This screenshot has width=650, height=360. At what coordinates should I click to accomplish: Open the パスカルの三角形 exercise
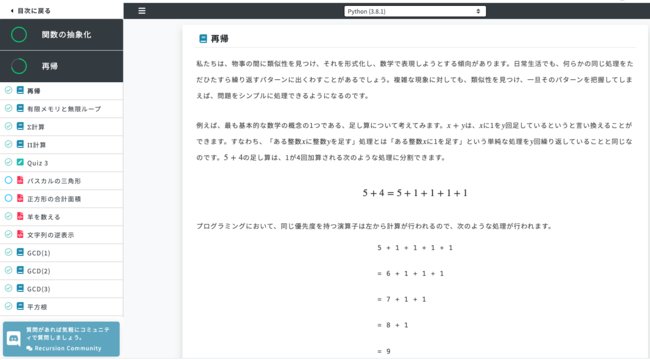click(61, 181)
